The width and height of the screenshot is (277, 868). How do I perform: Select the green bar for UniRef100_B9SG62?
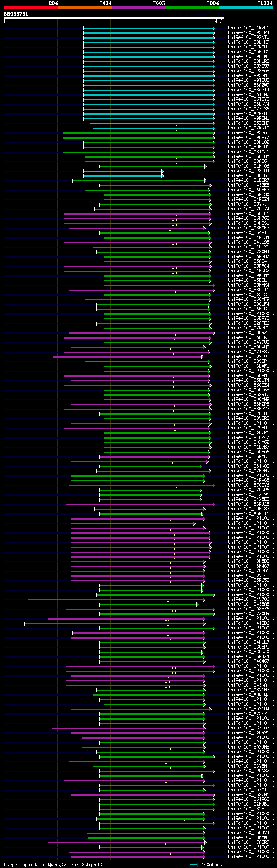pos(138,132)
